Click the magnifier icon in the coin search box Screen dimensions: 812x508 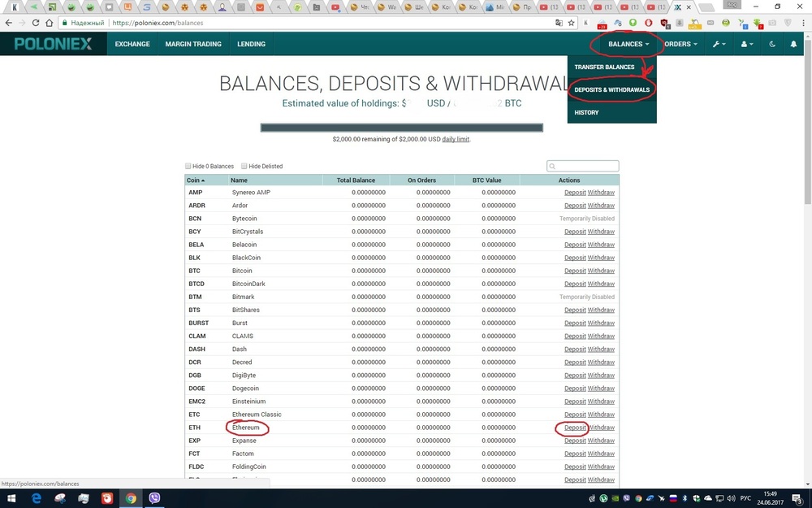[x=552, y=167]
